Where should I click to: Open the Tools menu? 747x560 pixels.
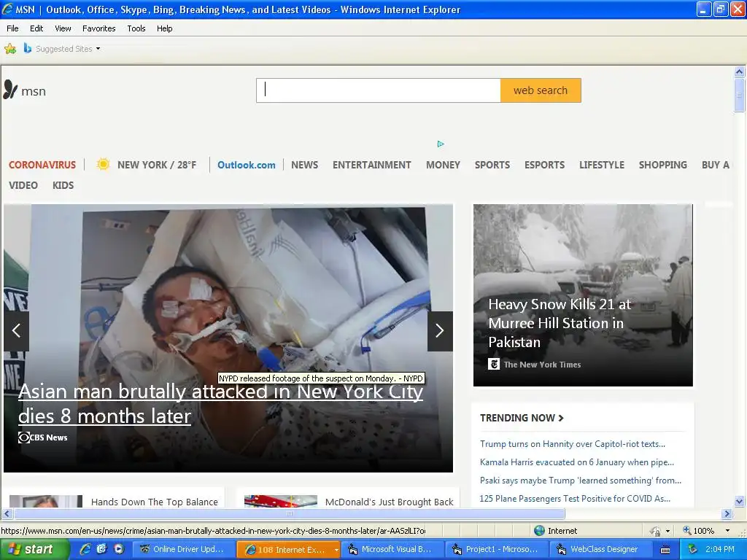point(136,28)
